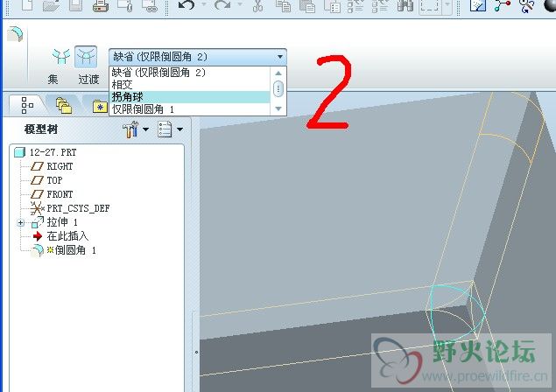Choose 缺省 (仅限倒圆角 2) in list

point(190,73)
